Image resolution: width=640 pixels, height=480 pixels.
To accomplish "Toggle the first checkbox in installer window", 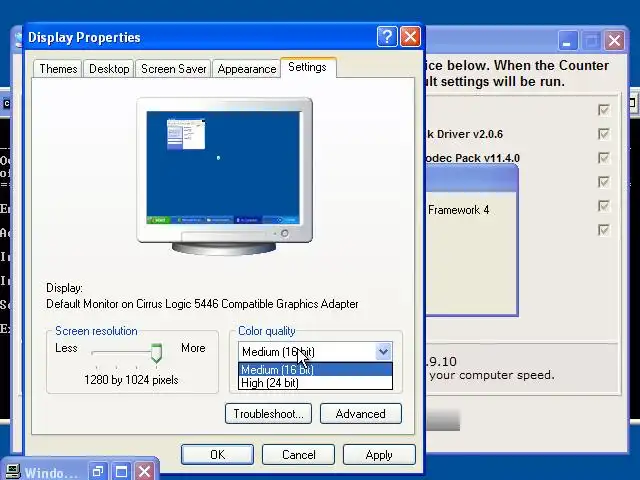I will (604, 110).
